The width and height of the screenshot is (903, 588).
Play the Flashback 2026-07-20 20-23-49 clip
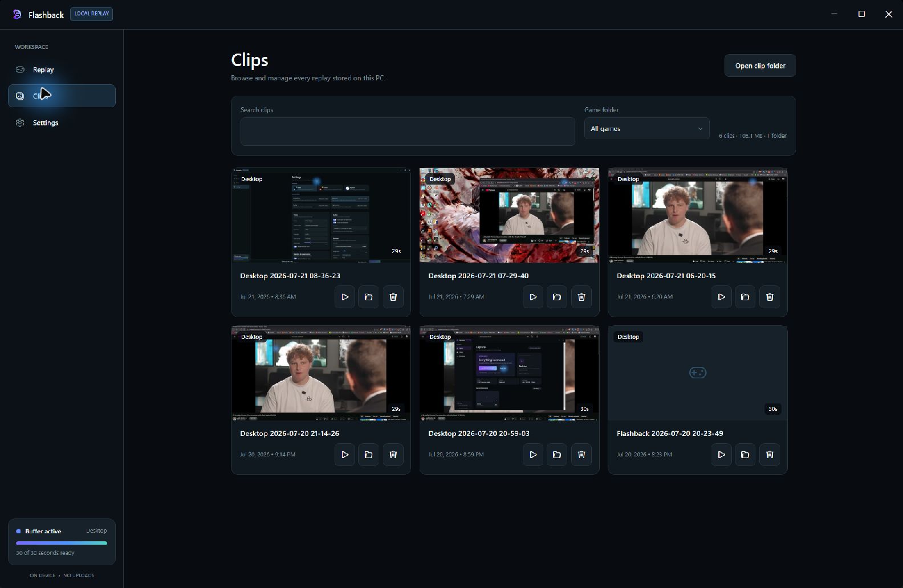click(721, 455)
